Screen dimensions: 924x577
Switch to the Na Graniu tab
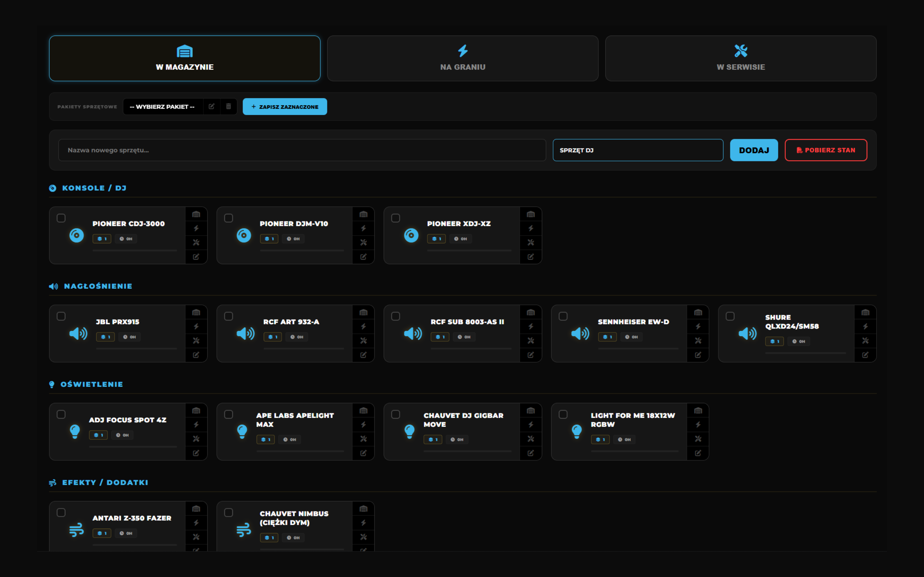click(462, 58)
